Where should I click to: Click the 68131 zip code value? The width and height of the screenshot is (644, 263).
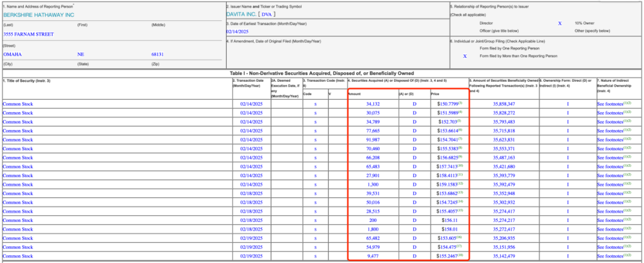coord(157,54)
